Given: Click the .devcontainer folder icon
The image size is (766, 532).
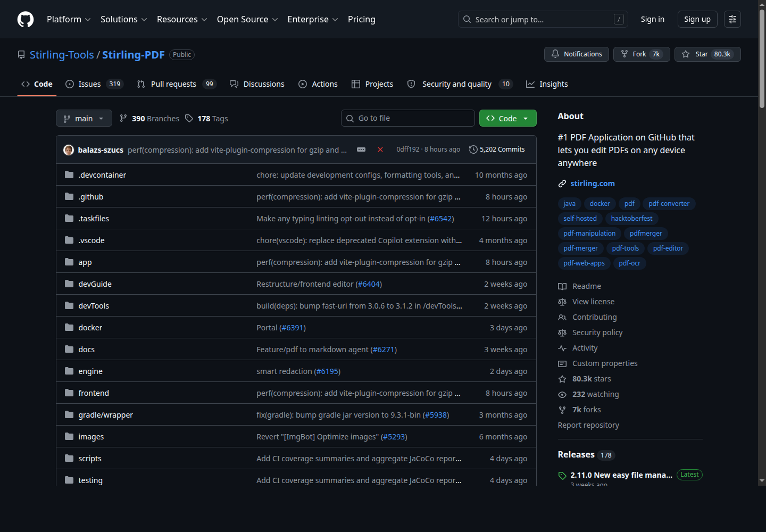Looking at the screenshot, I should (x=69, y=174).
